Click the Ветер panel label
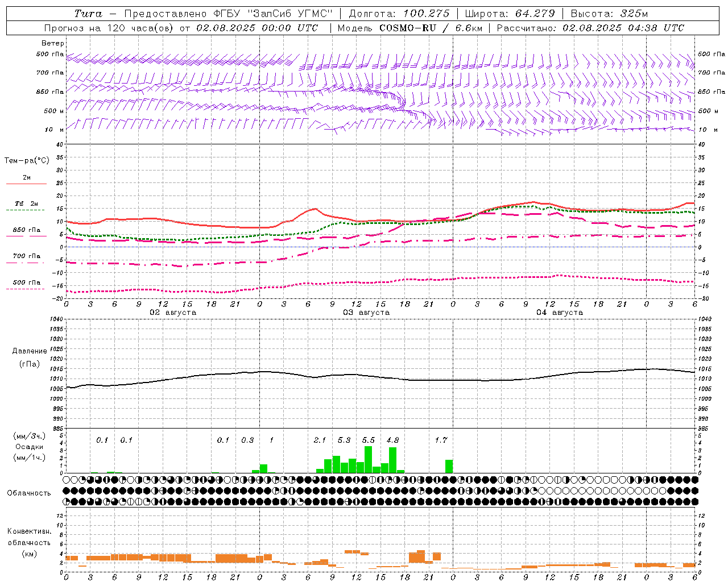 (53, 43)
